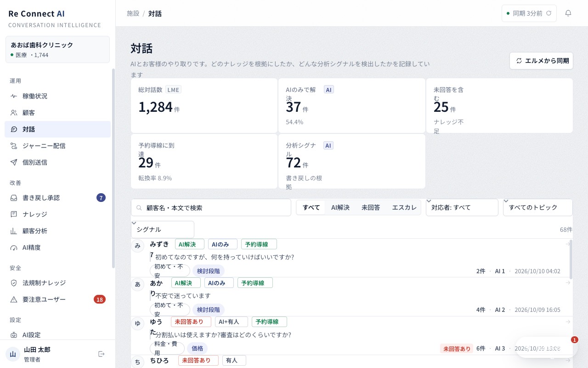
Task: Open AI設定 in sidebar
Action: tap(57, 335)
